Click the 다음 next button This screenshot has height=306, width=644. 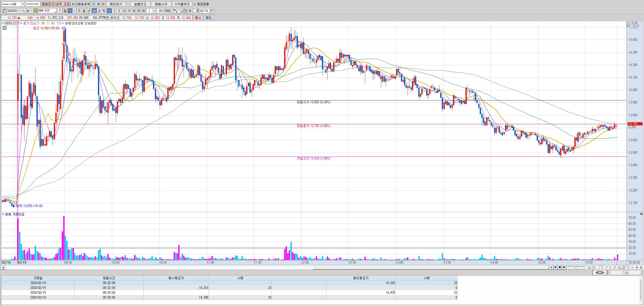tap(625, 273)
